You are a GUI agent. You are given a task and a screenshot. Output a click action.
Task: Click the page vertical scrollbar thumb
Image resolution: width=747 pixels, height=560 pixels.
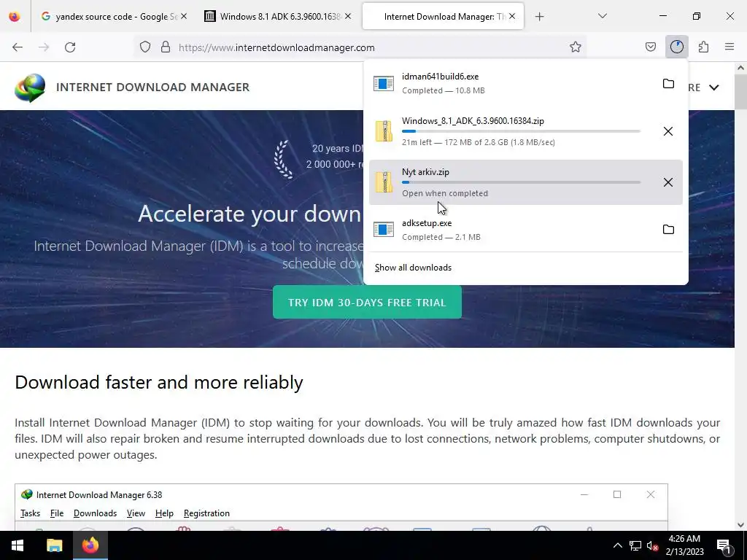point(740,93)
